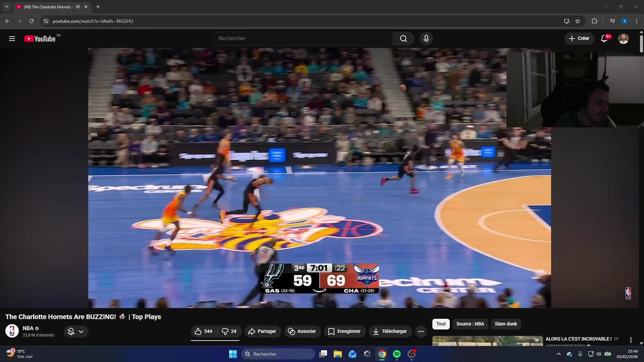Open options for ALORS LA C'EST INCROYABLE video
This screenshot has height=362, width=644.
coord(631,340)
